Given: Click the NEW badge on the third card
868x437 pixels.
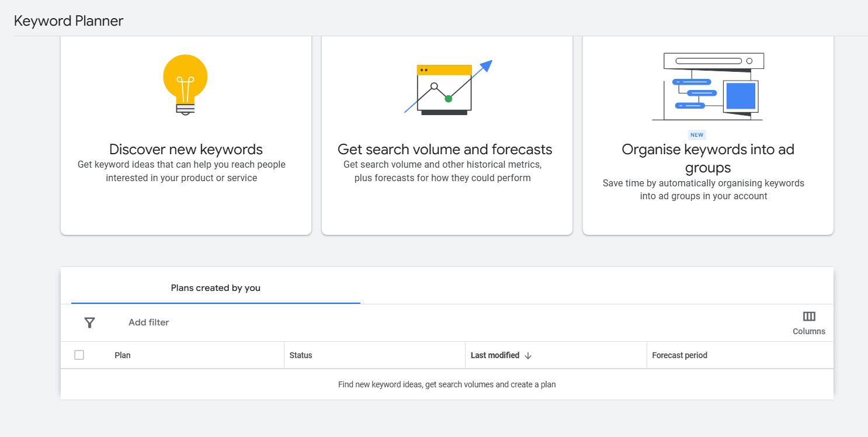Looking at the screenshot, I should click(x=696, y=134).
